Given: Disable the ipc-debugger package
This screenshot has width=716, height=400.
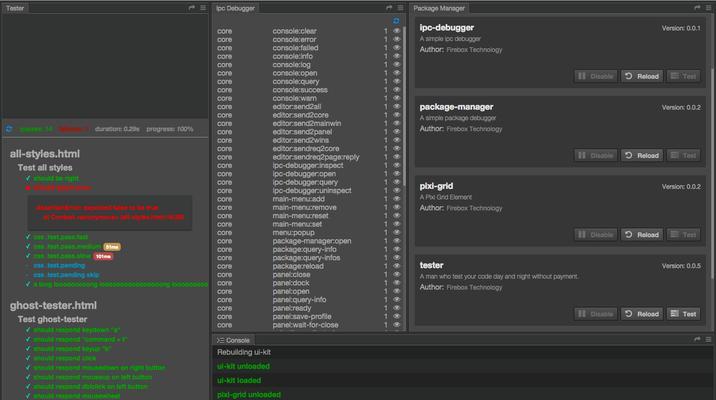Looking at the screenshot, I should pos(596,76).
